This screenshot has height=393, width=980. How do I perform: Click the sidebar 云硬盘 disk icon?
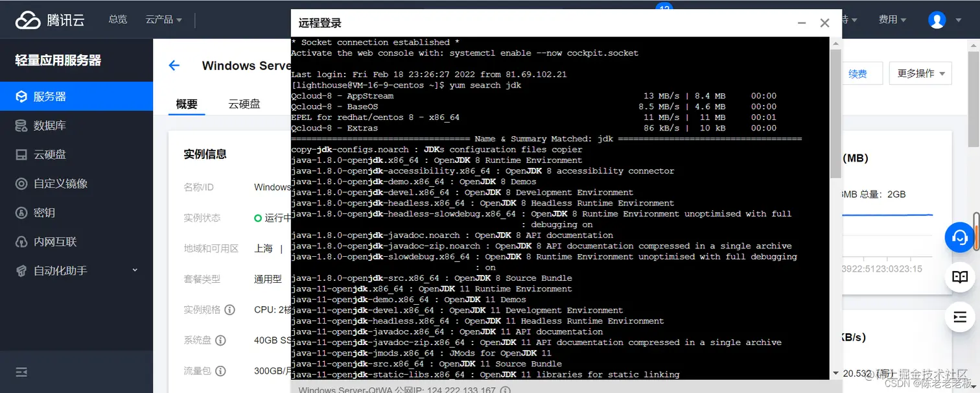pos(21,155)
